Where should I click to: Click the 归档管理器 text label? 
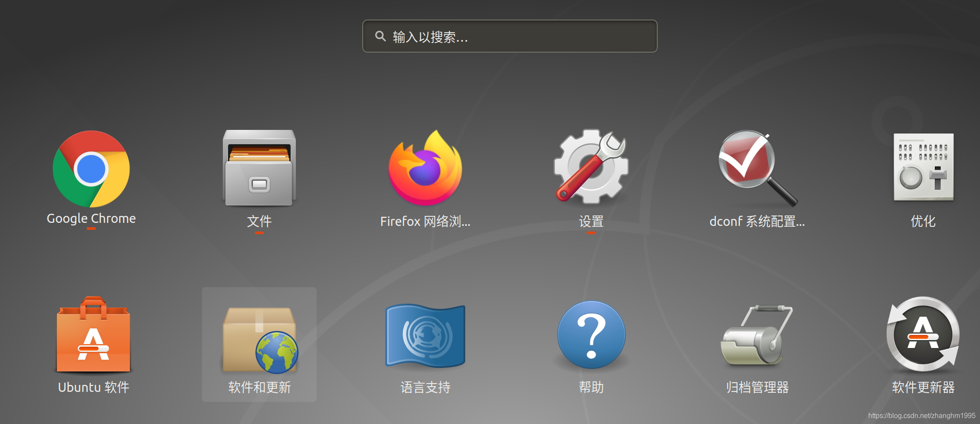tap(757, 387)
